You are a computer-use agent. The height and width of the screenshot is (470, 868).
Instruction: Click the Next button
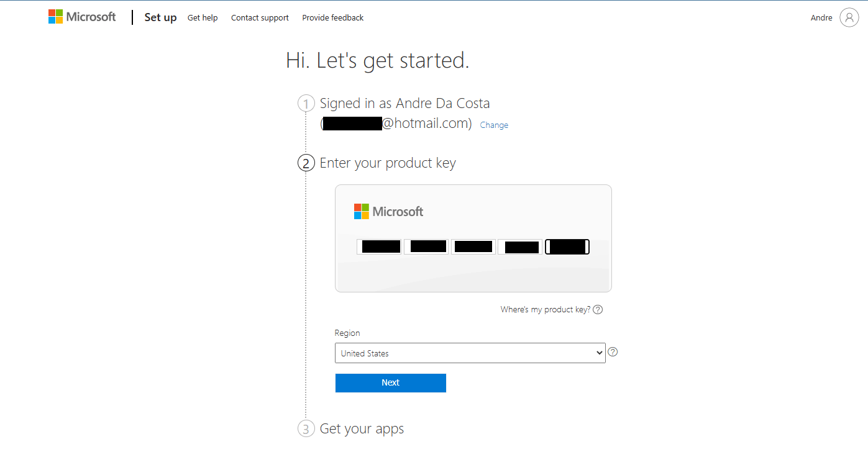point(390,382)
